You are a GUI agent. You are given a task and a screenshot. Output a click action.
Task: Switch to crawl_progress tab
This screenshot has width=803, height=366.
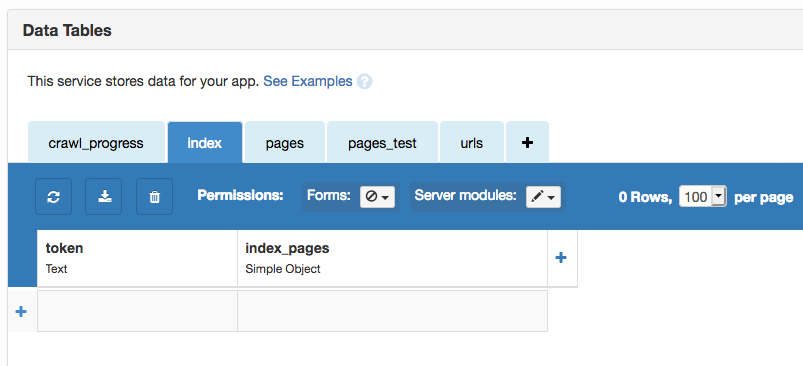(x=96, y=142)
